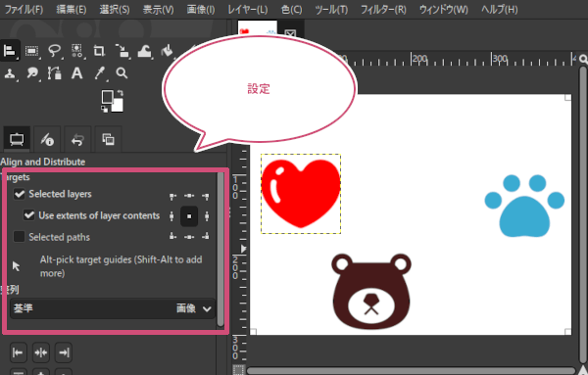The image size is (588, 375).
Task: Select the Bucket Fill tool
Action: [168, 51]
